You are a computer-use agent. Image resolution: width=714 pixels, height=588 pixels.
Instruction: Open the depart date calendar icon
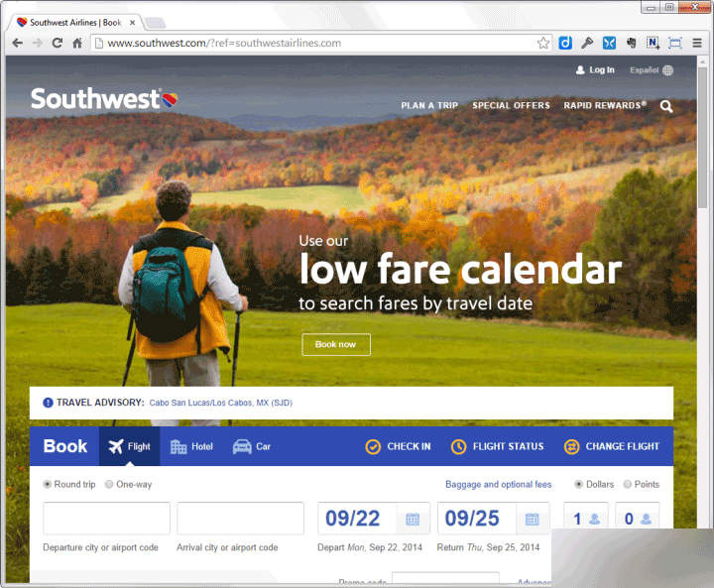point(413,519)
